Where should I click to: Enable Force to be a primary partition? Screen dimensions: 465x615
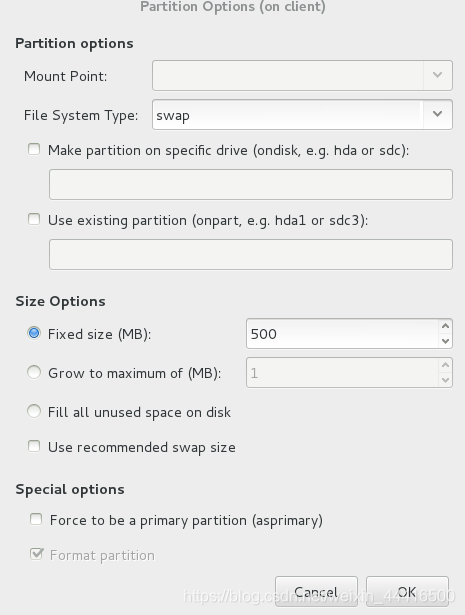[36, 519]
